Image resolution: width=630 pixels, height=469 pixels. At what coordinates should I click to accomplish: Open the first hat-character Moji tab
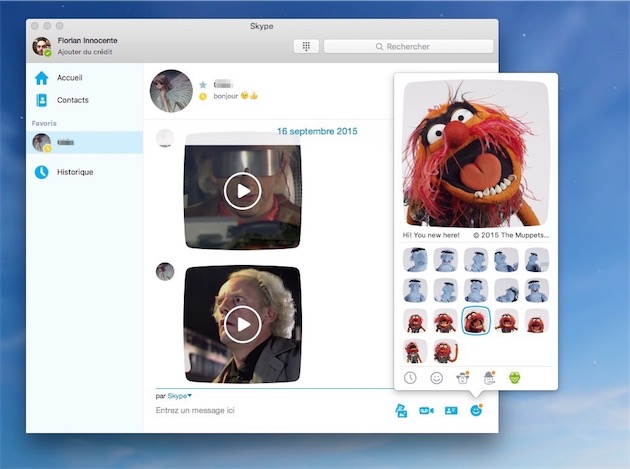pos(463,378)
